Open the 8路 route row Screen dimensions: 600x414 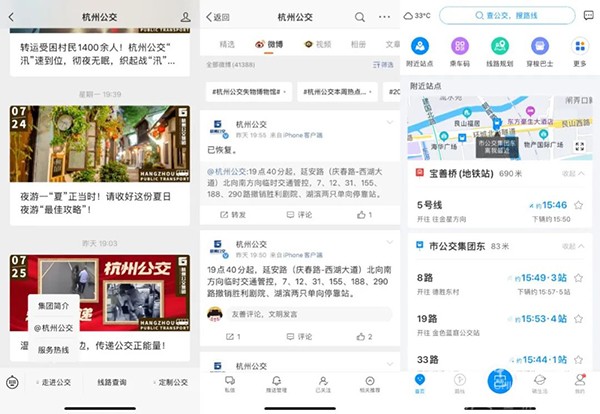point(500,284)
